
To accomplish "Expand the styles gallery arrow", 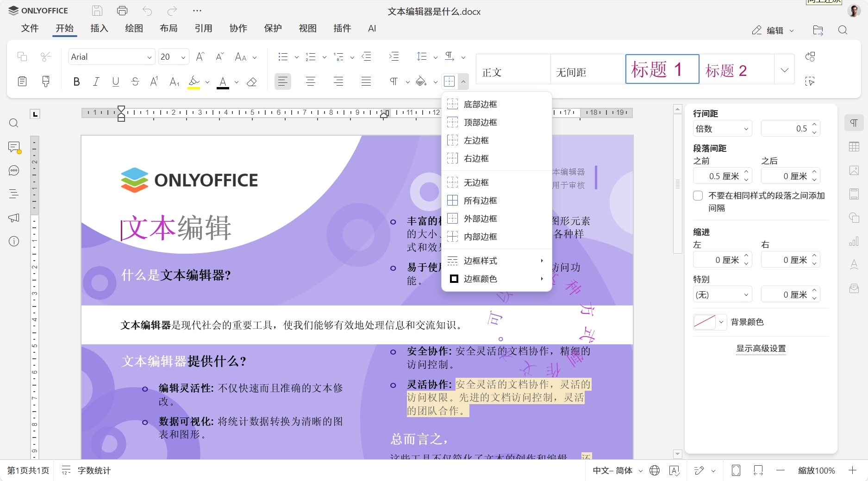I will point(785,70).
